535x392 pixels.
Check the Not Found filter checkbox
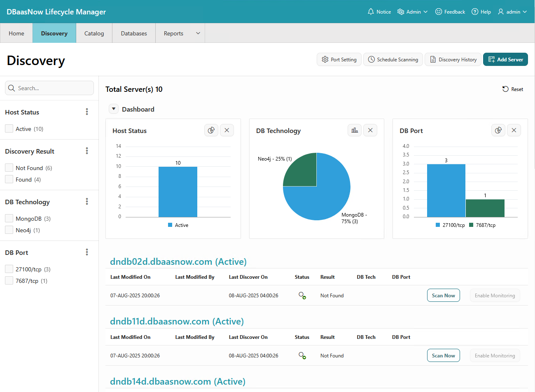pos(9,168)
